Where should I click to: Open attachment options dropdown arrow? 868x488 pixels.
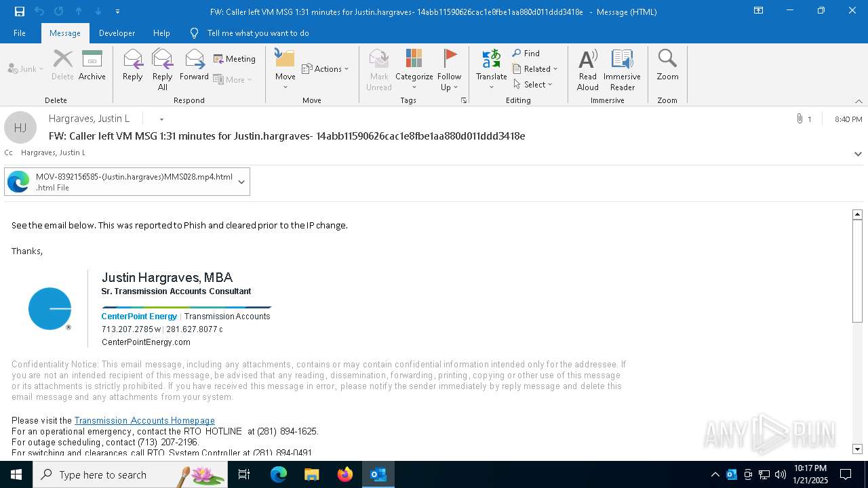click(241, 182)
